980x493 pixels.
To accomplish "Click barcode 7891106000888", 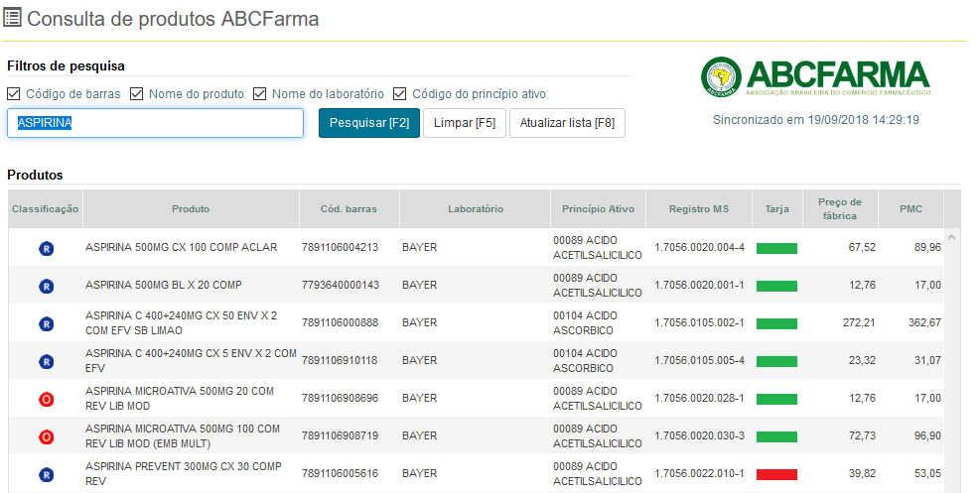I will pyautogui.click(x=340, y=322).
